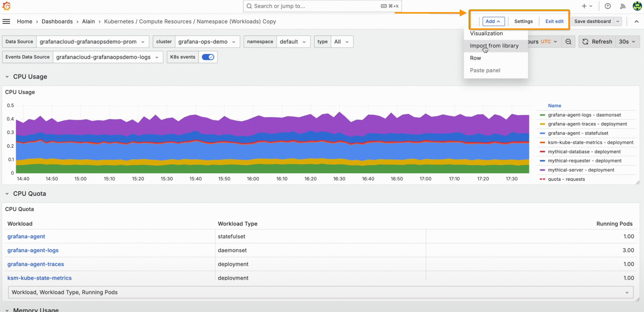
Task: Collapse the top toolbar with chevron-up icon
Action: [x=636, y=21]
